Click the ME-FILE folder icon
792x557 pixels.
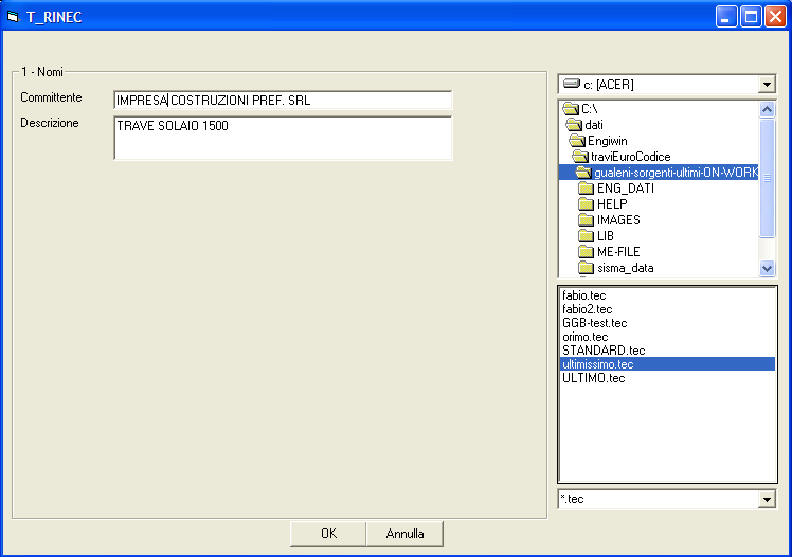pos(586,253)
